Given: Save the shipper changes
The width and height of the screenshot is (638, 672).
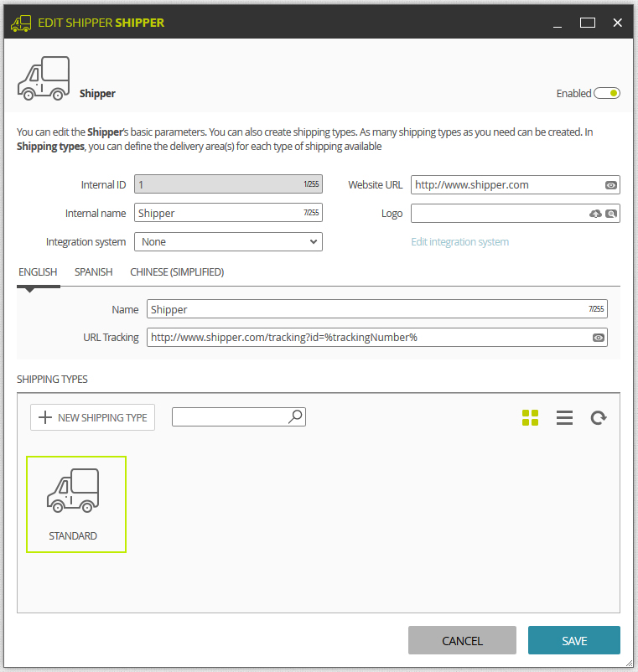Looking at the screenshot, I should 574,640.
